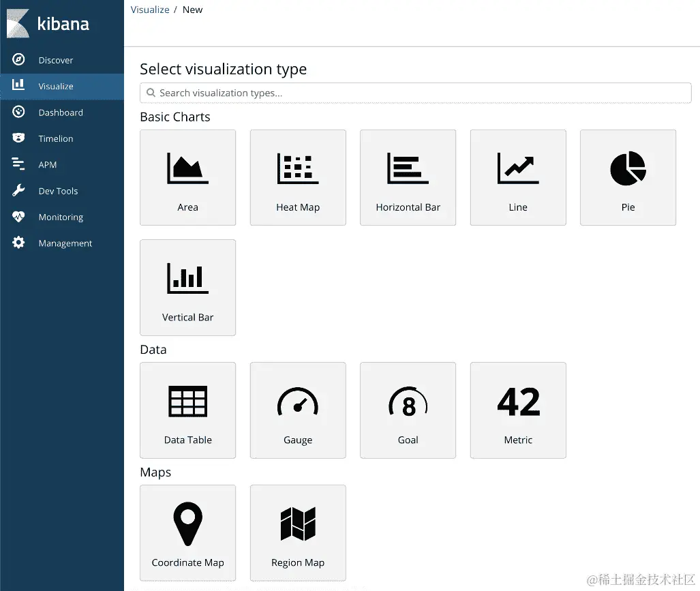Viewport: 700px width, 591px height.
Task: Click the Vertical Bar label
Action: pyautogui.click(x=187, y=318)
